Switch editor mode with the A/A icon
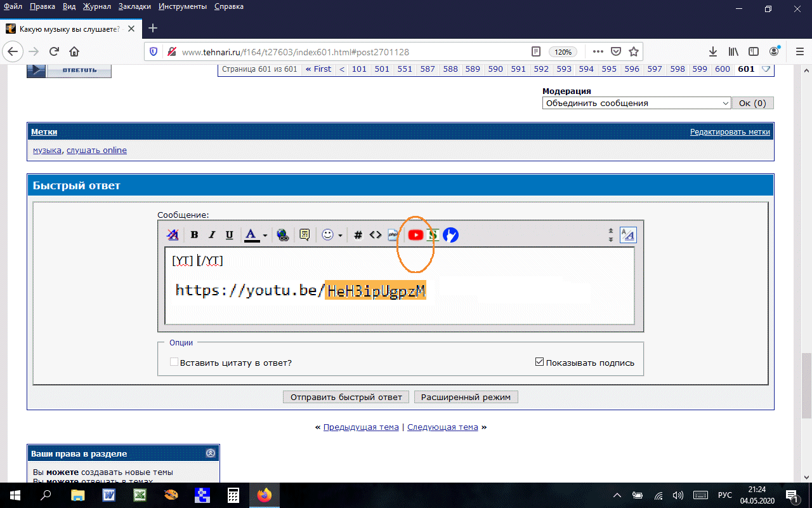Screen dimensions: 812x508 tap(628, 235)
